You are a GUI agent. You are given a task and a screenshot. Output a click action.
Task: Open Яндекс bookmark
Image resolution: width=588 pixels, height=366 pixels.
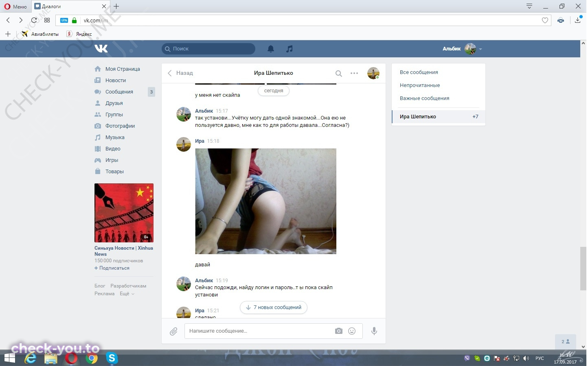pos(80,34)
